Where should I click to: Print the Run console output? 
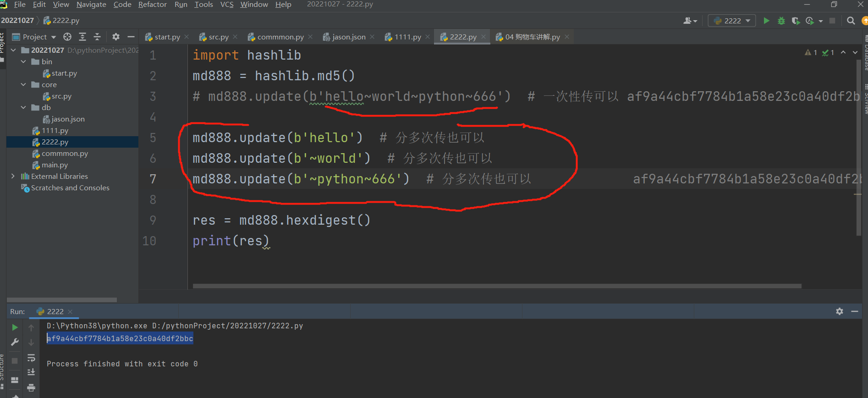tap(31, 388)
